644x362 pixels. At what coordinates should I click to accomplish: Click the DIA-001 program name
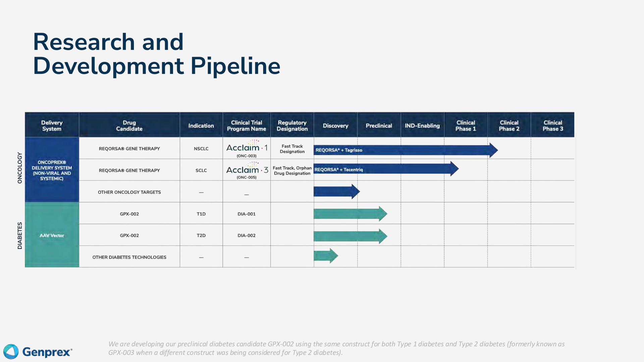click(x=247, y=214)
